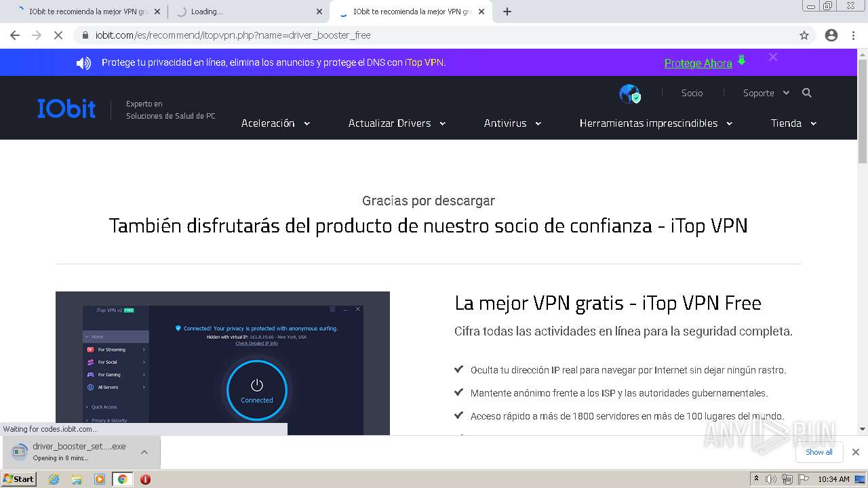Stop loading the page

pyautogui.click(x=58, y=35)
